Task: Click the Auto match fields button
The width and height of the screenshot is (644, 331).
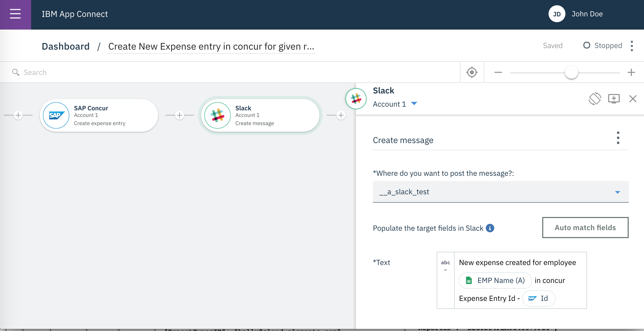Action: click(x=585, y=228)
